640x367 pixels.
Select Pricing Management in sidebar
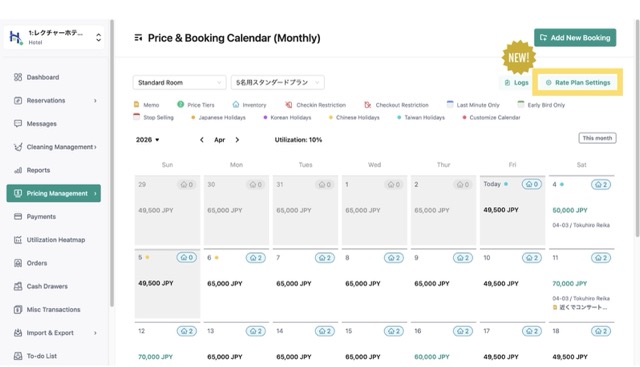click(53, 193)
